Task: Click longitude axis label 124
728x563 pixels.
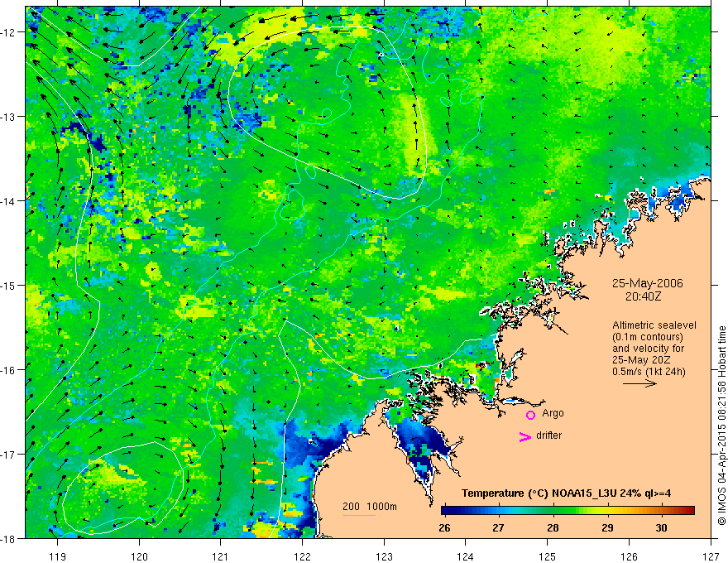Action: (466, 556)
